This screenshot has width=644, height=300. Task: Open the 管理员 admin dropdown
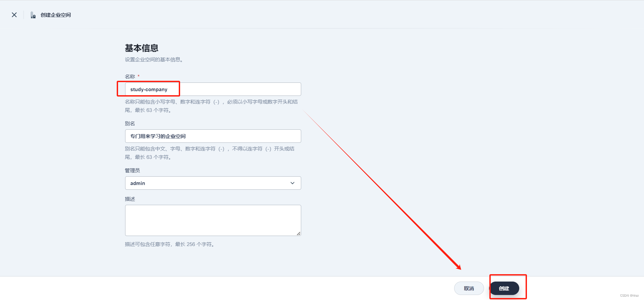click(x=213, y=183)
